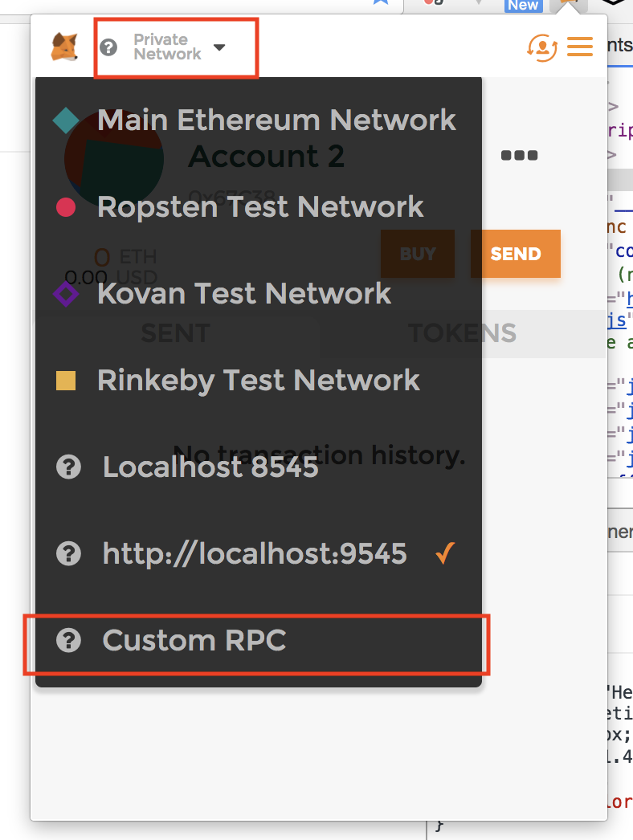
Task: Select Ropsten Test Network
Action: click(x=260, y=207)
